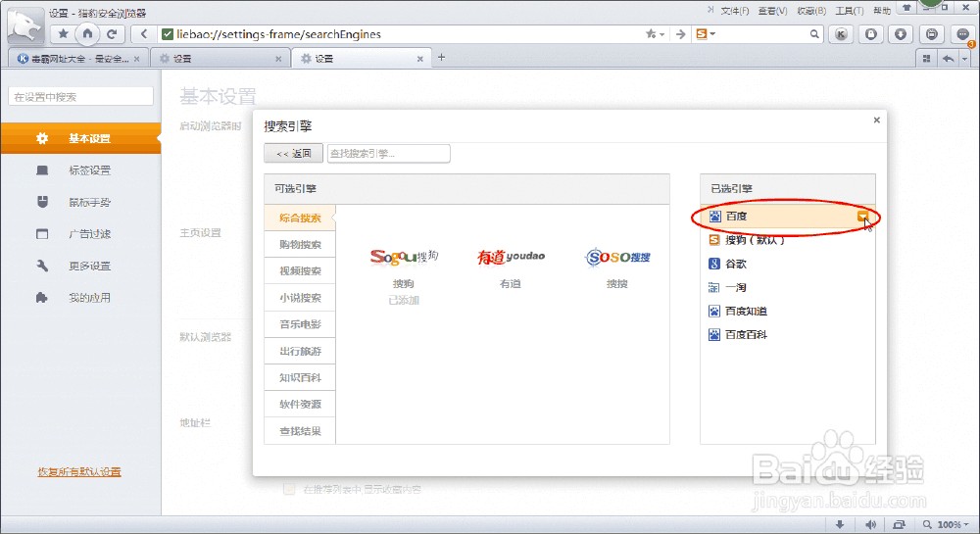Image resolution: width=980 pixels, height=534 pixels.
Task: Open the 帮助 menu
Action: click(882, 11)
